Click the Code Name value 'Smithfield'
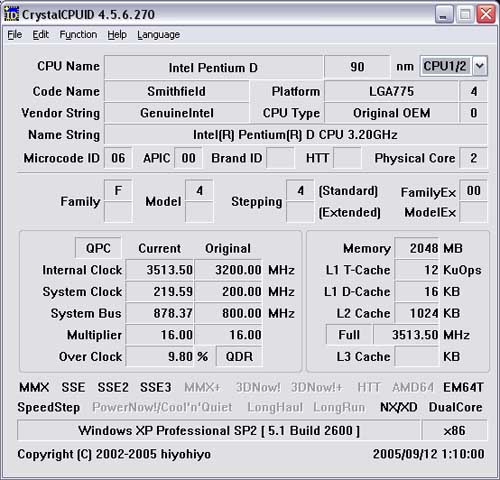This screenshot has width=500, height=480. 177,91
